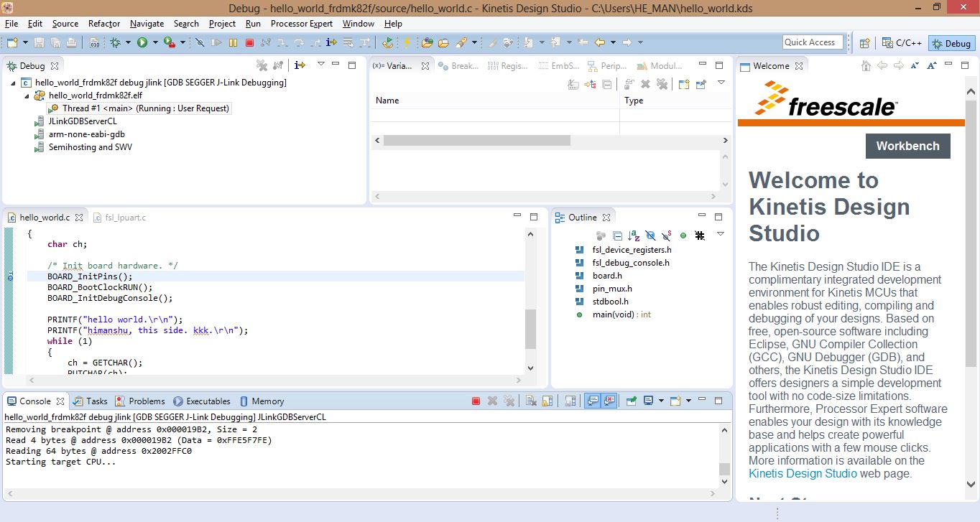Open the Processor Expert menu
This screenshot has height=522, width=980.
302,24
